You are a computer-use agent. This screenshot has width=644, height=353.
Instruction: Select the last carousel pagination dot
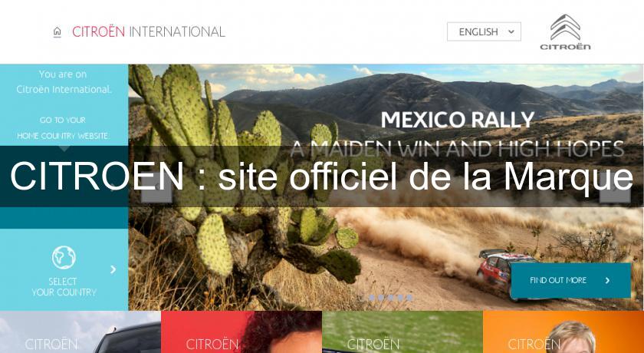[x=409, y=298]
